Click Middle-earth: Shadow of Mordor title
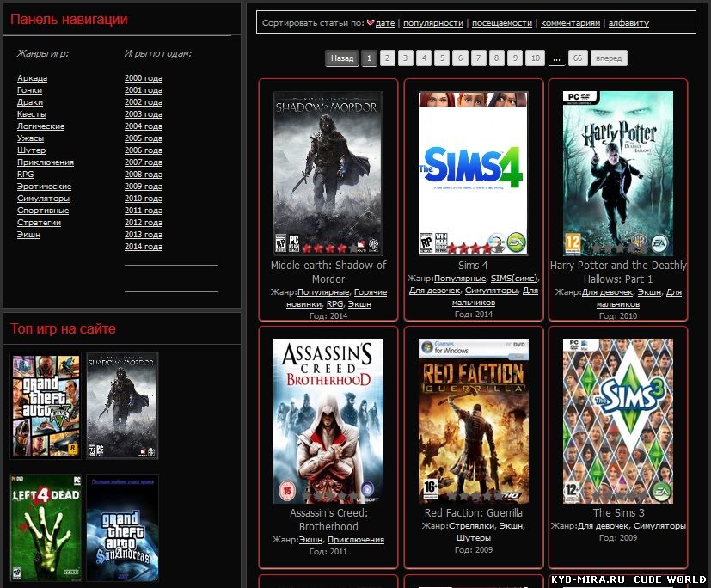Viewport: 711px width, 588px height. pyautogui.click(x=328, y=272)
